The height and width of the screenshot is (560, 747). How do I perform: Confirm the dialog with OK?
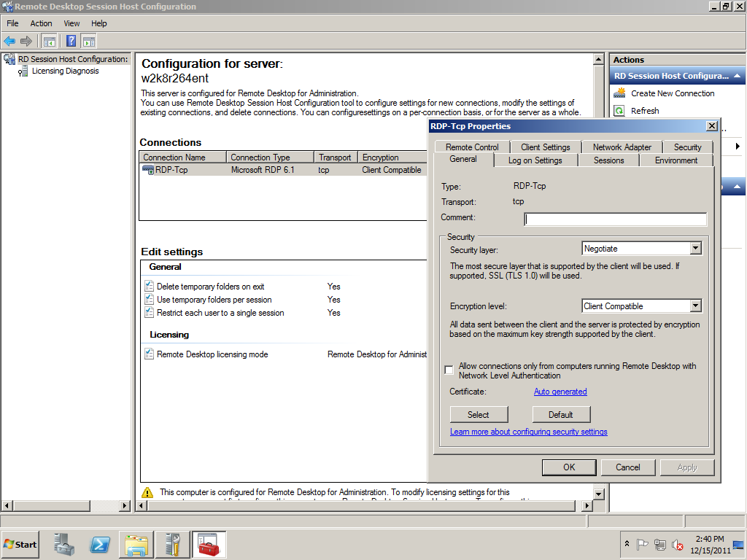[569, 467]
